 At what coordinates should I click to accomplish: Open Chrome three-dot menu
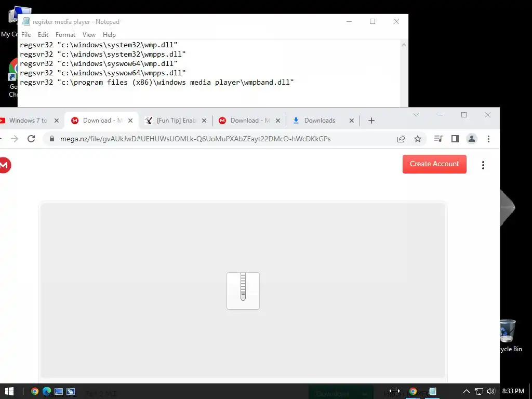488,139
